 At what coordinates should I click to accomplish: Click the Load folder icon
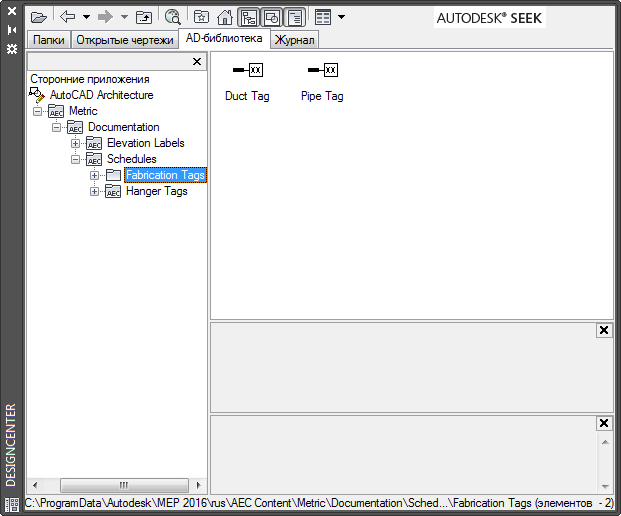click(x=39, y=17)
